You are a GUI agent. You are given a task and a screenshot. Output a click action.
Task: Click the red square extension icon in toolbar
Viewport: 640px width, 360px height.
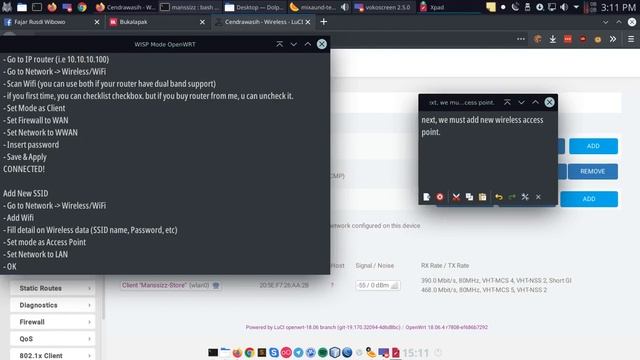coord(568,39)
